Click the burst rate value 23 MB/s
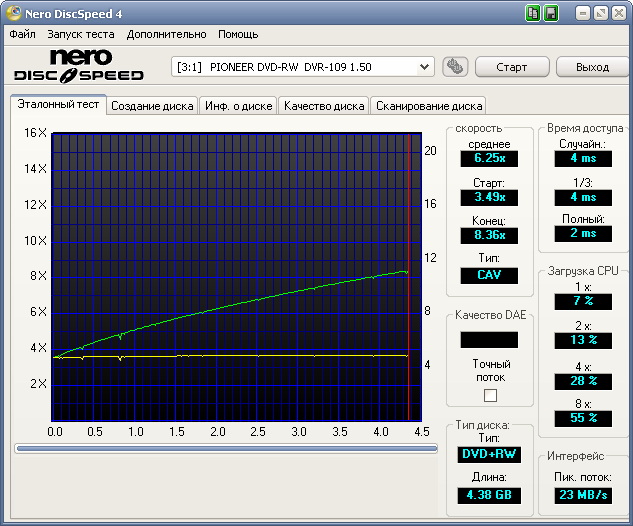This screenshot has height=526, width=633. coord(583,495)
